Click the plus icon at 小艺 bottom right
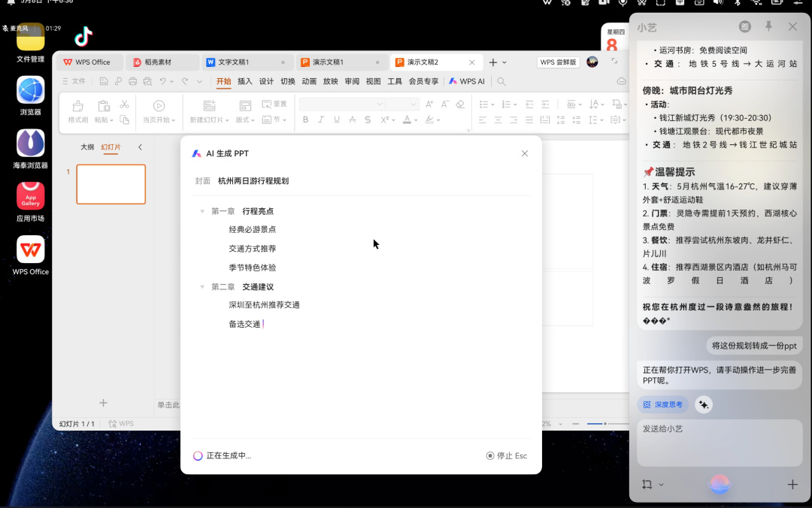The height and width of the screenshot is (508, 812). [792, 484]
